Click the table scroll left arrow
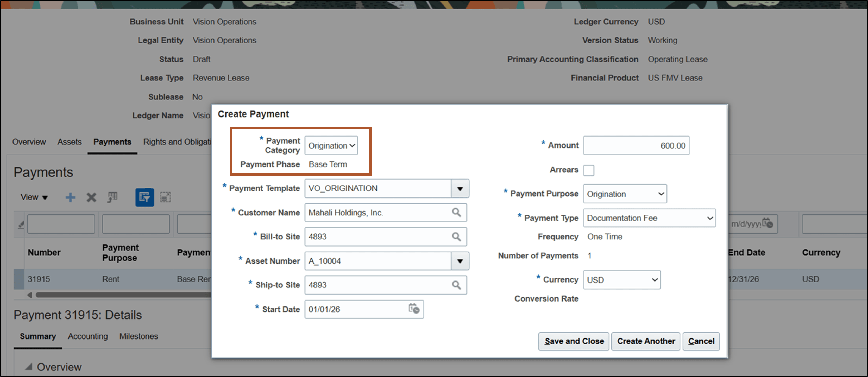 tap(29, 295)
